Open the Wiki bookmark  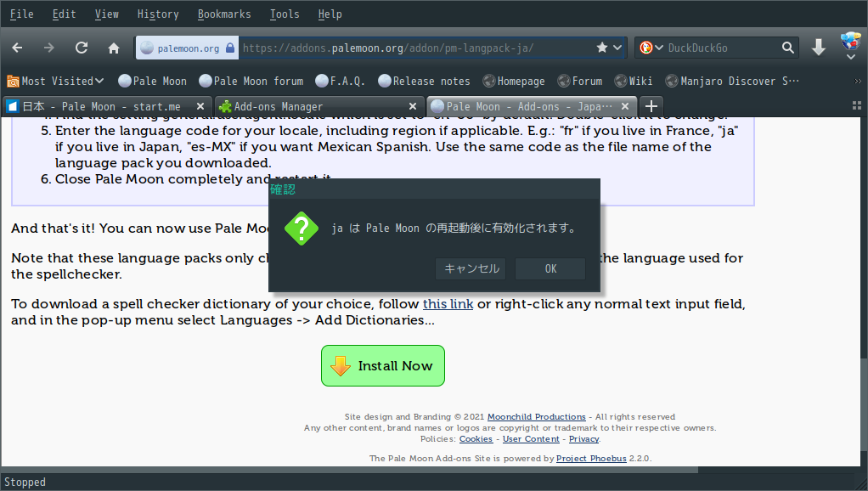click(x=634, y=82)
